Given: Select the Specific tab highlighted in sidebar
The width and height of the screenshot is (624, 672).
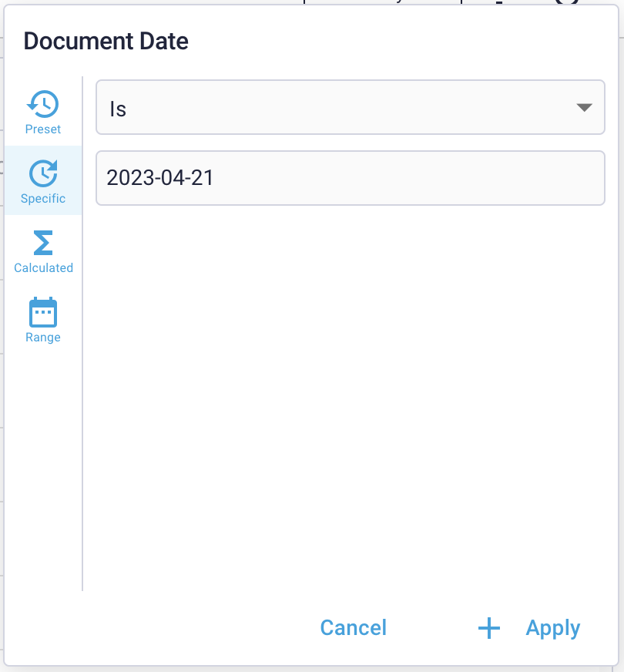Looking at the screenshot, I should pyautogui.click(x=42, y=181).
